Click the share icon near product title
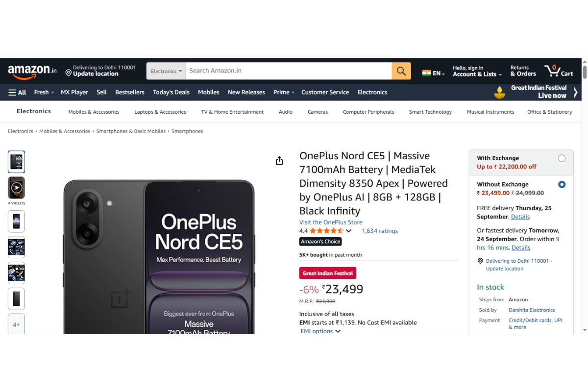Image resolution: width=588 pixels, height=392 pixels. 279,160
